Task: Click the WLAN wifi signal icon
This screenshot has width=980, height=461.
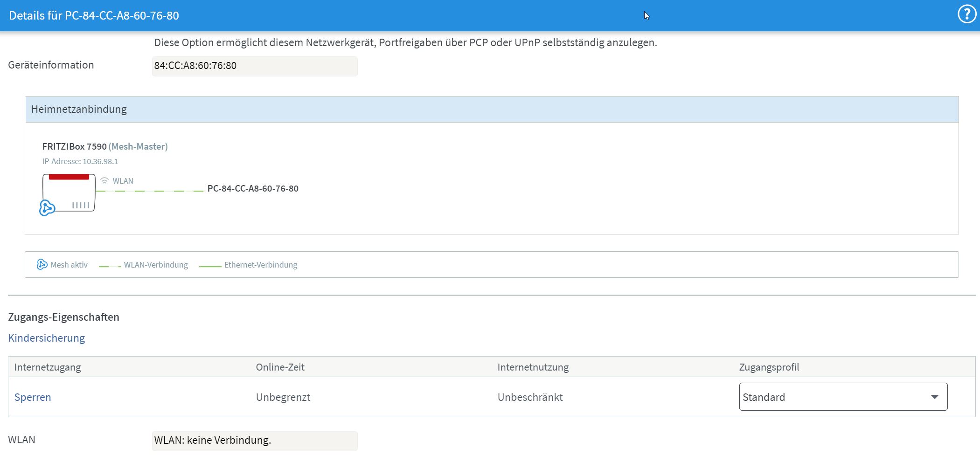Action: pyautogui.click(x=104, y=181)
